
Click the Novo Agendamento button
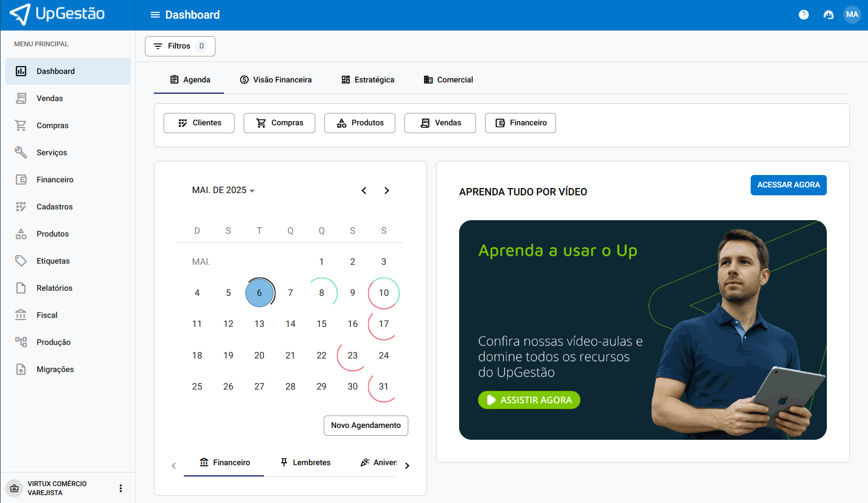pos(365,426)
